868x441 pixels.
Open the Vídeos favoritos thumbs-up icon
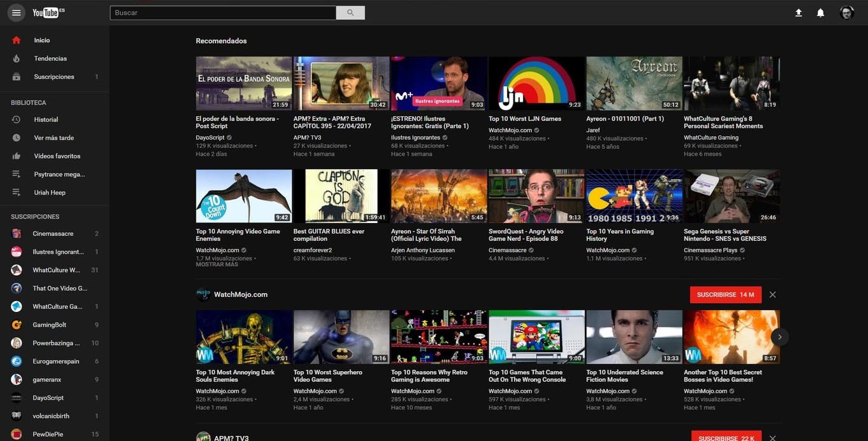(x=17, y=155)
